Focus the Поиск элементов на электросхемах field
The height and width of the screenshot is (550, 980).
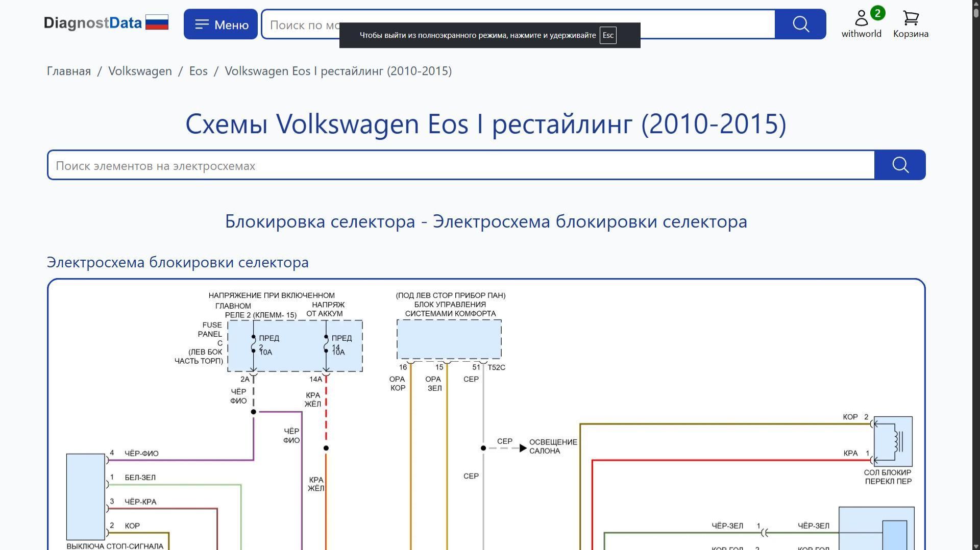[461, 165]
